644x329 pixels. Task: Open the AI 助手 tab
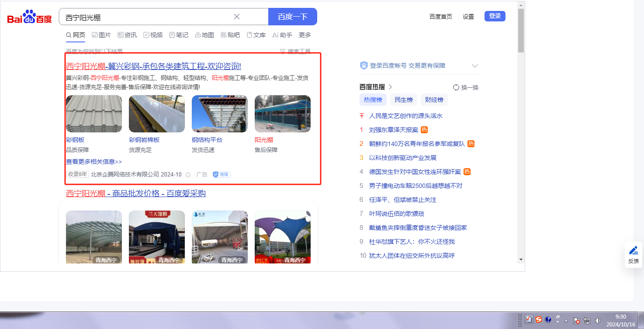(282, 35)
